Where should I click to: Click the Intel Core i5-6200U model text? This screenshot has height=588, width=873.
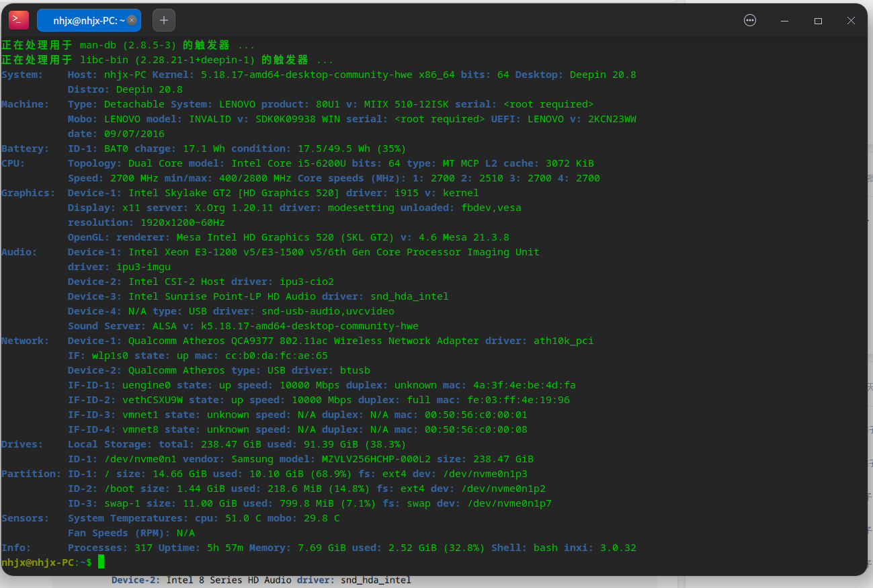(x=288, y=163)
